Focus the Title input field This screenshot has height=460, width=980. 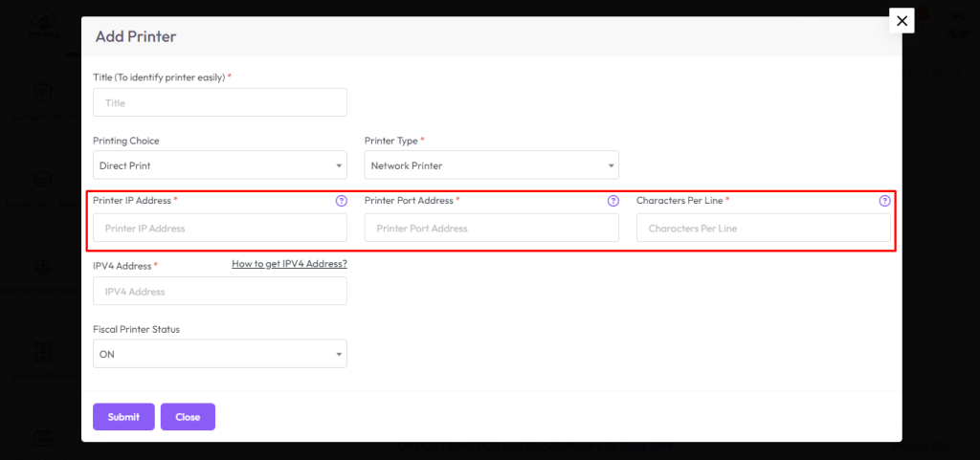tap(220, 102)
